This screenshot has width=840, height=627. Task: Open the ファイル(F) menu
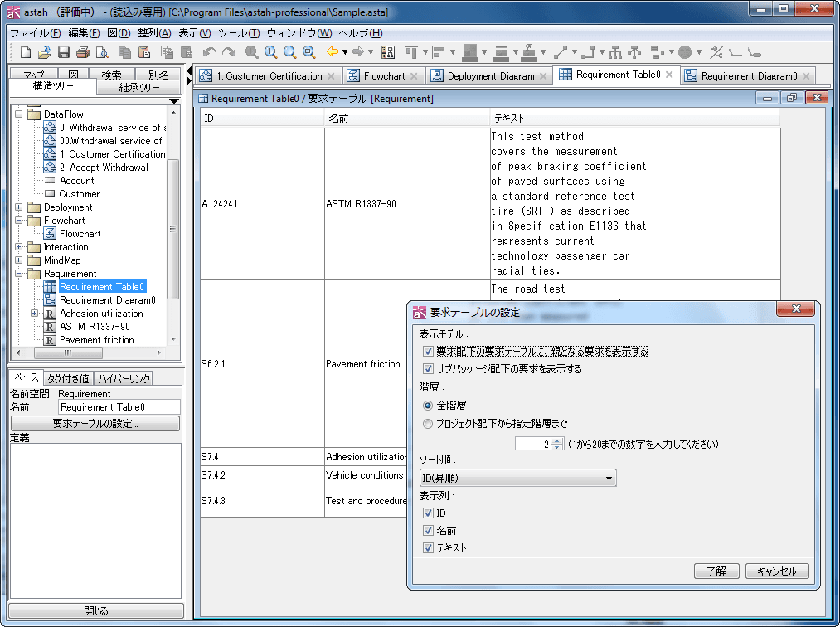(36, 33)
